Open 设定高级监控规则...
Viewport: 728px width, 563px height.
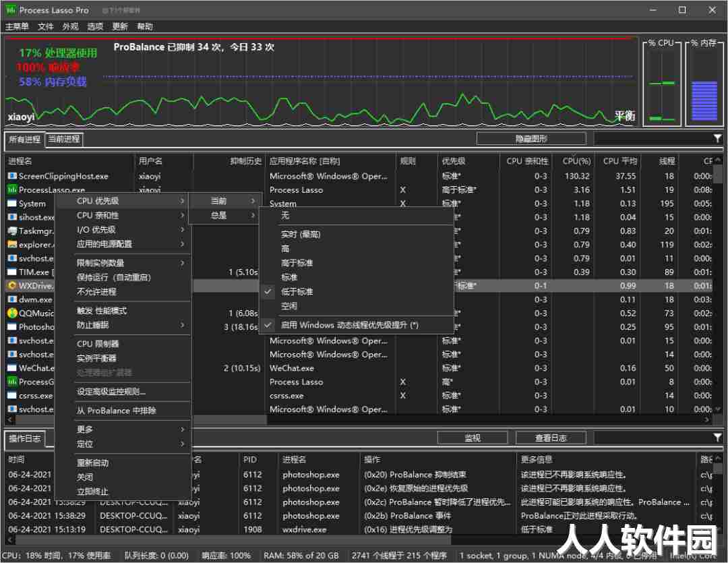point(123,392)
